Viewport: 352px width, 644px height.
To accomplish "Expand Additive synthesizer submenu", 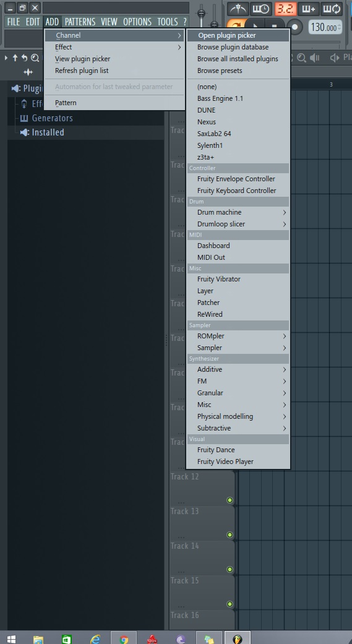I will pos(238,370).
